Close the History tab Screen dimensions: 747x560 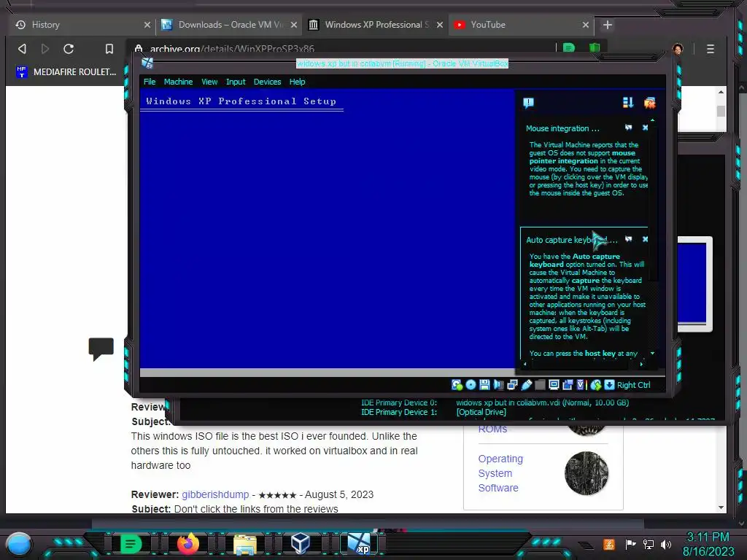click(147, 25)
